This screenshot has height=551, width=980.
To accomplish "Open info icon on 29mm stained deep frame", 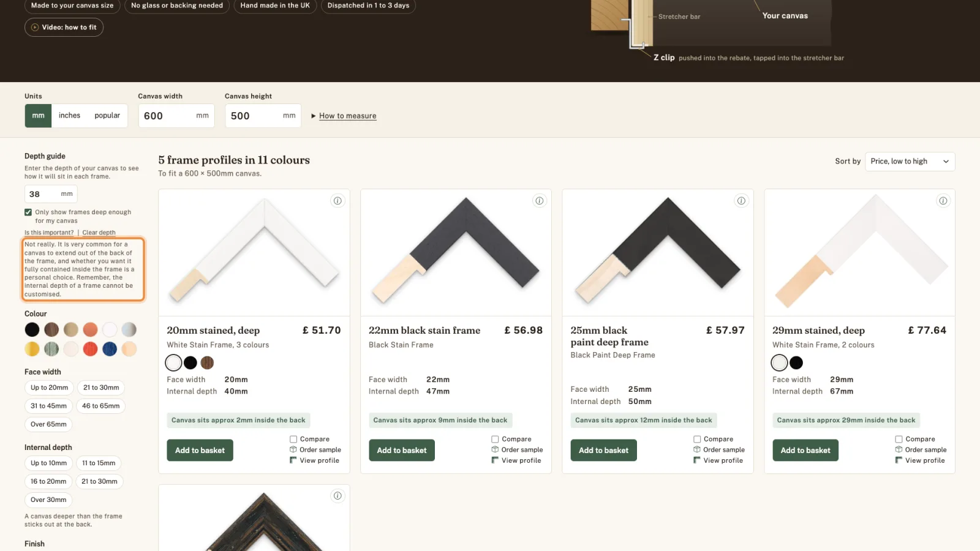I will coord(943,201).
